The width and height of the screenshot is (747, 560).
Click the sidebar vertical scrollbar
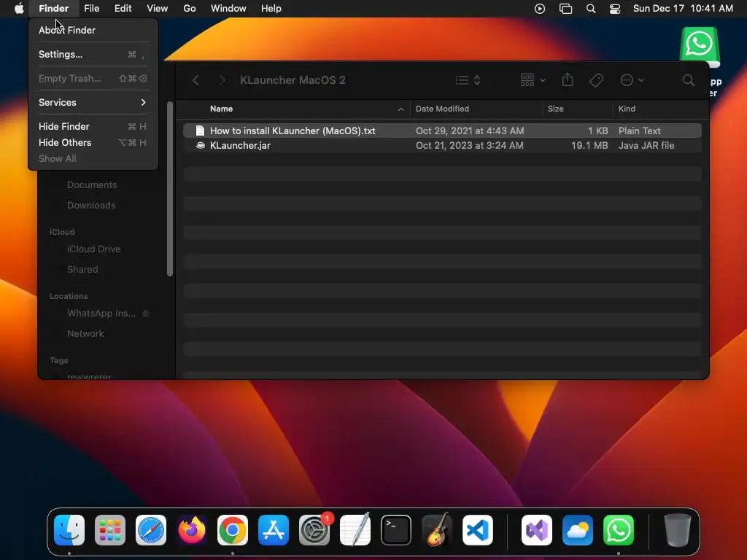click(x=170, y=189)
